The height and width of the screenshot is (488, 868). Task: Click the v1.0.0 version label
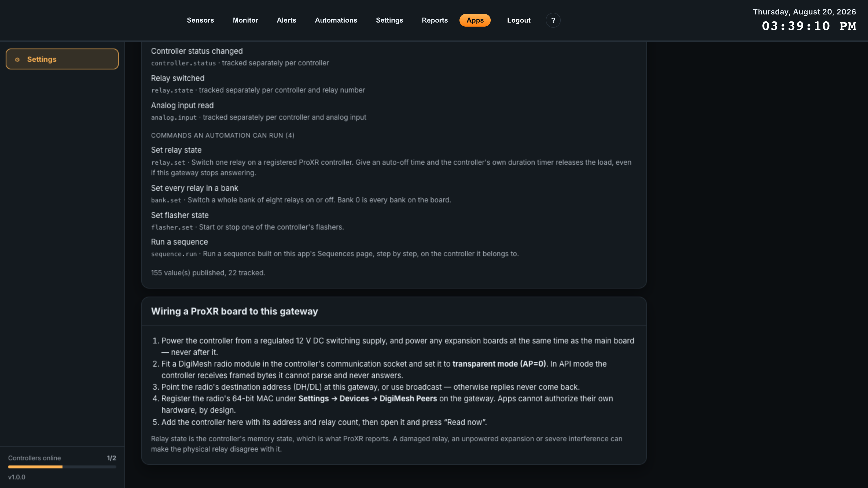(17, 477)
